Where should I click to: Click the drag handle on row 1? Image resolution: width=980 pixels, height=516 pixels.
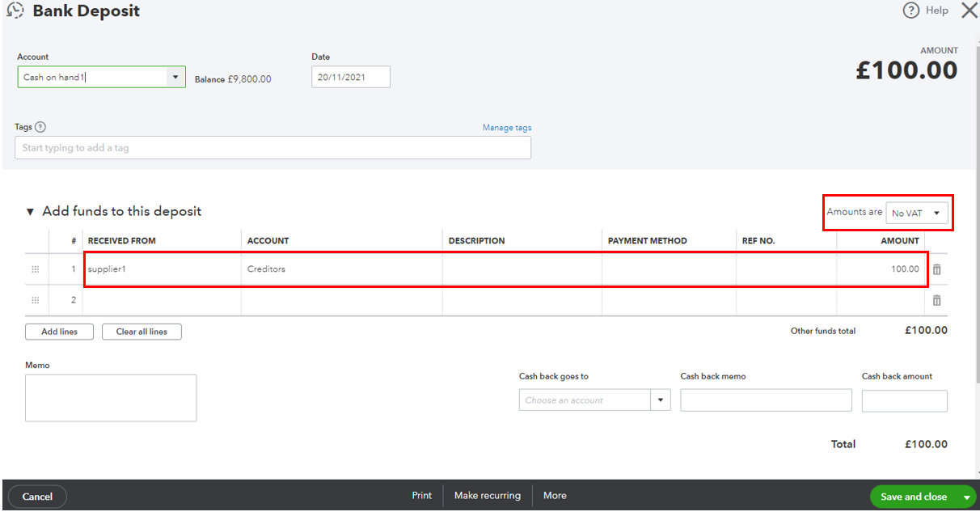35,269
